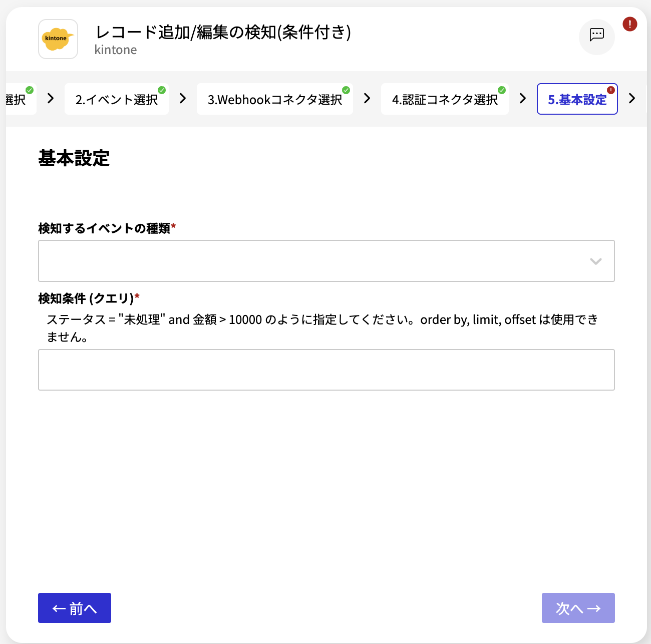Select the 5.基本設定 step

(577, 99)
